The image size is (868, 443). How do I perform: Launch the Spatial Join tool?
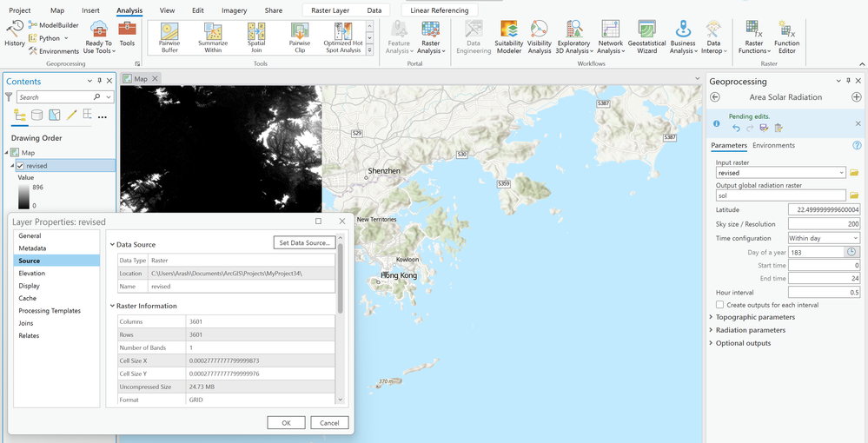(x=255, y=38)
